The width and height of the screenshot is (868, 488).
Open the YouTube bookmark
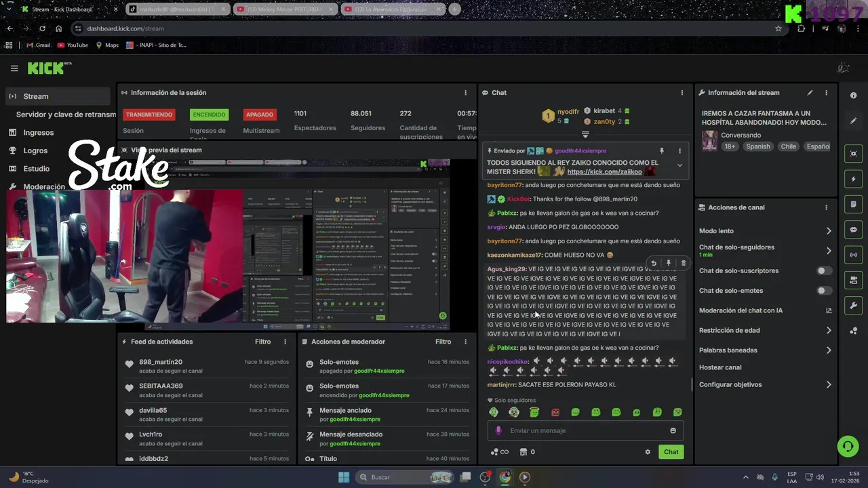pos(73,45)
